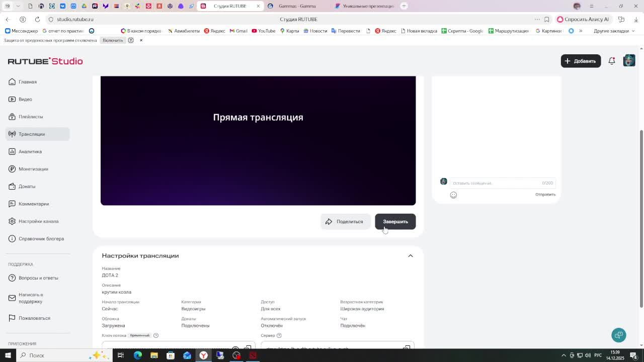Click Включить protection button

(113, 40)
